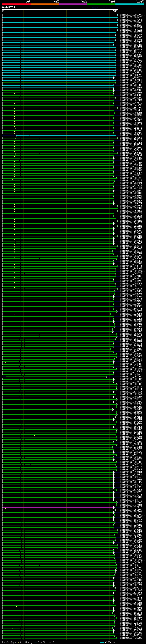Select hit label UniRef100_Q2BA26
Screen dimensions: 146x644
(x=131, y=623)
